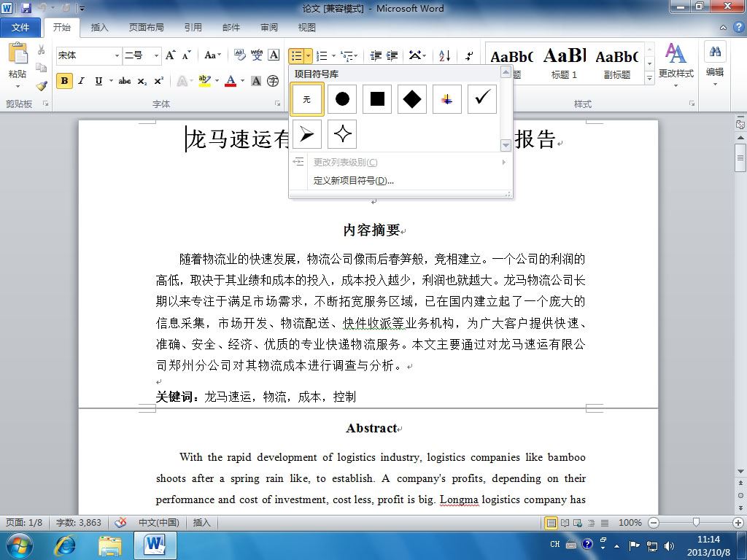Click the Sort A-Z icon
The width and height of the screenshot is (747, 560).
coord(444,55)
